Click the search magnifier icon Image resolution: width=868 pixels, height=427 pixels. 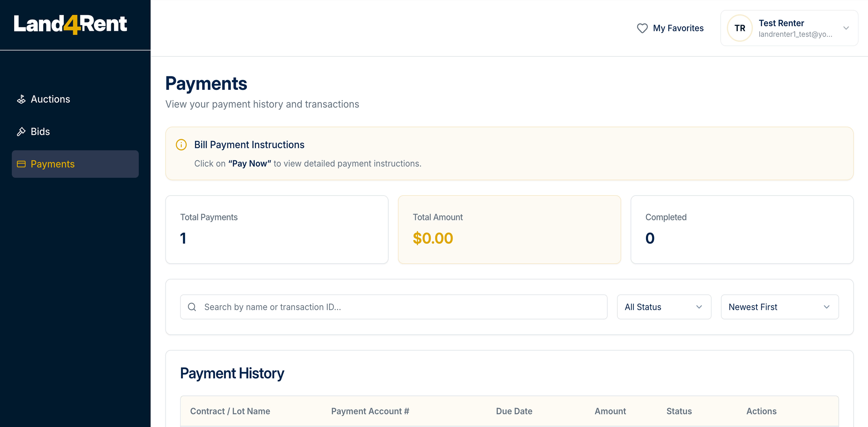coord(192,307)
